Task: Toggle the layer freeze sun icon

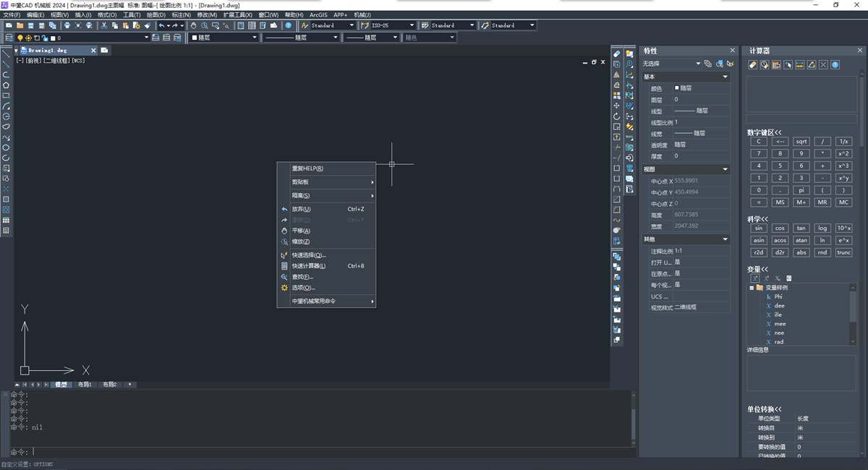Action: 29,38
